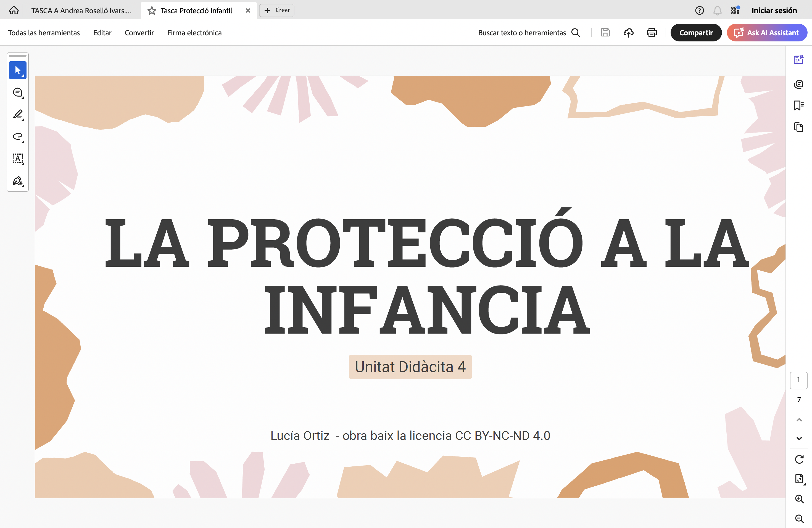The width and height of the screenshot is (812, 528).
Task: Click the Crear button
Action: tap(277, 10)
